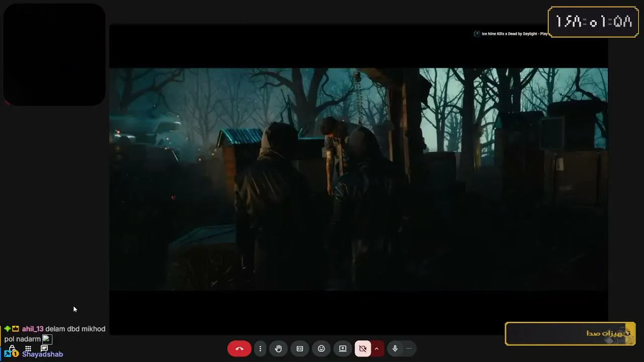
Task: Click the username Shayadshab in chat
Action: point(42,354)
